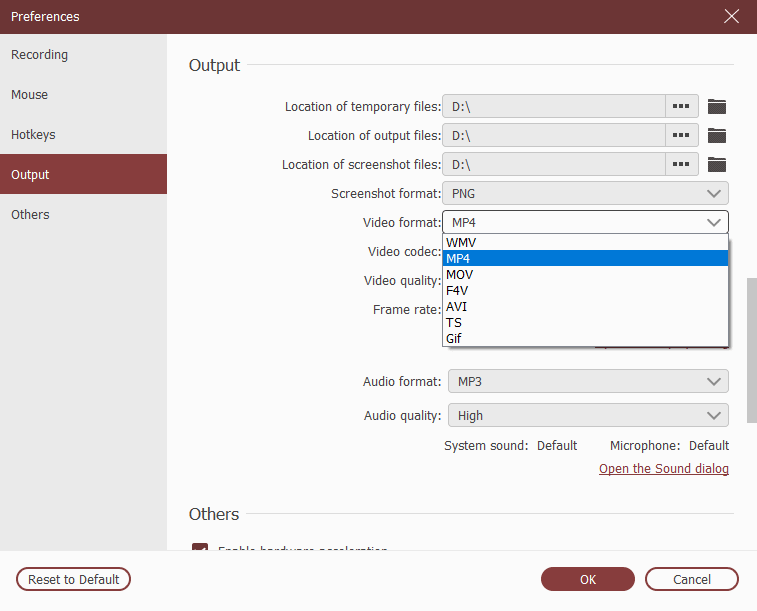Browse for screenshot files location

[681, 164]
